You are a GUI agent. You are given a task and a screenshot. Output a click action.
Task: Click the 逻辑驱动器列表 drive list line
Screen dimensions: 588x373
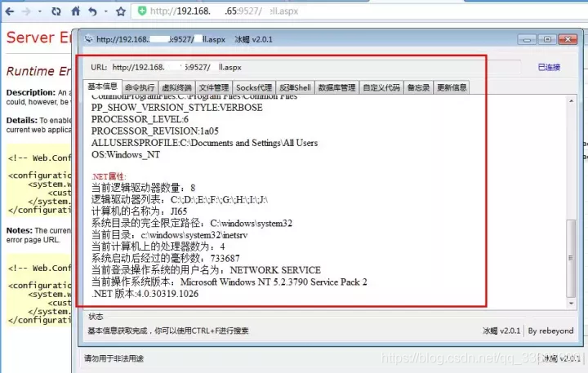180,199
